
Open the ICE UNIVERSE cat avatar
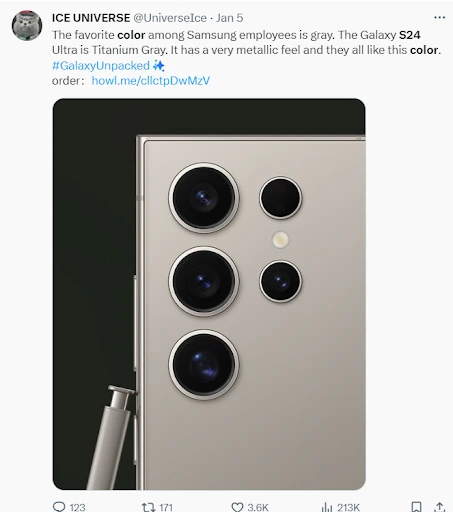pos(27,25)
